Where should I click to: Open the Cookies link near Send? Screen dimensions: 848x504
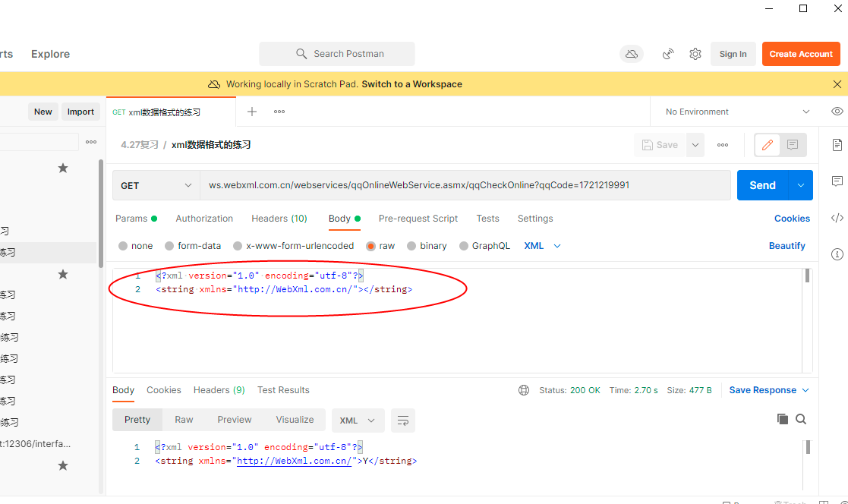[792, 219]
